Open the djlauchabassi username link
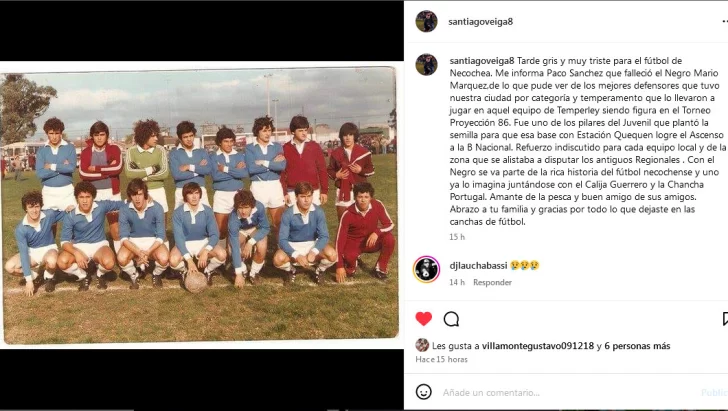728x411 pixels. 478,266
